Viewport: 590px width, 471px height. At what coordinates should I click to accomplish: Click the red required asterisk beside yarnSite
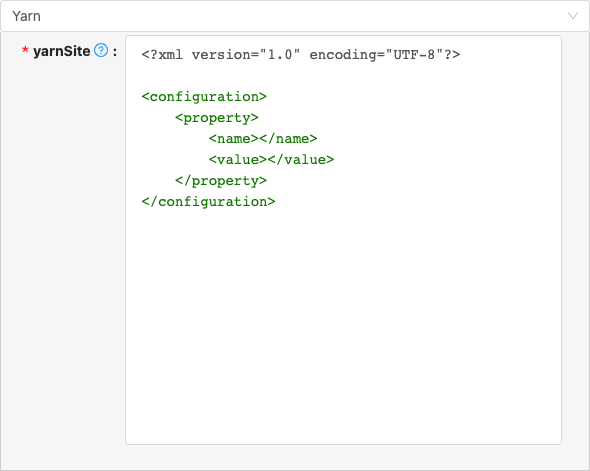point(25,50)
